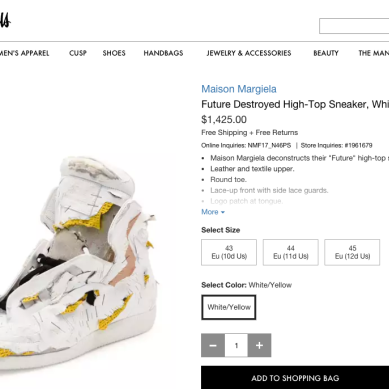Open the Beauty menu
The width and height of the screenshot is (389, 389).
pyautogui.click(x=326, y=53)
